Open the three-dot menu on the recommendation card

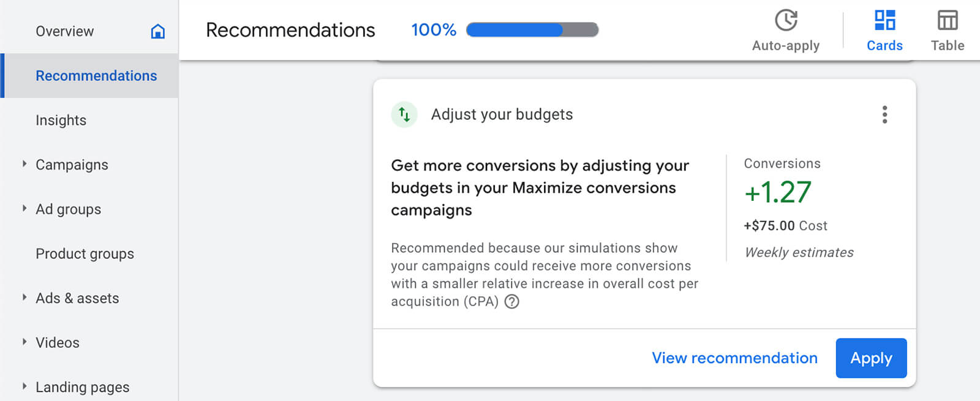[884, 114]
